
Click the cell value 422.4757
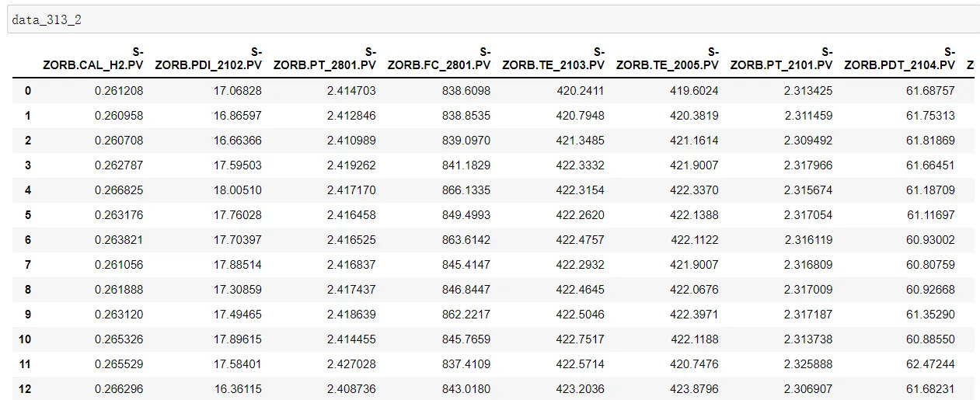pyautogui.click(x=580, y=240)
